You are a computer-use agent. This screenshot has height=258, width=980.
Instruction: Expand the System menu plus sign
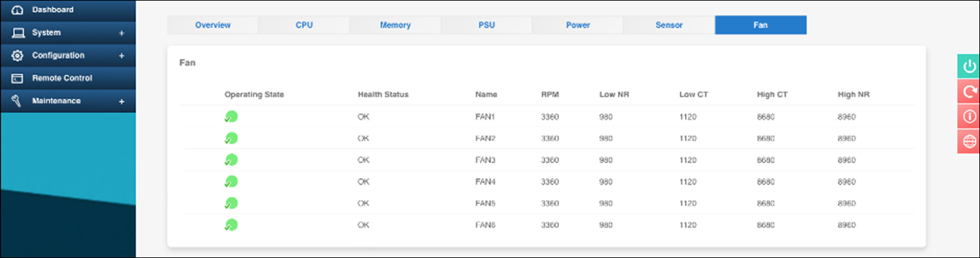(x=121, y=34)
